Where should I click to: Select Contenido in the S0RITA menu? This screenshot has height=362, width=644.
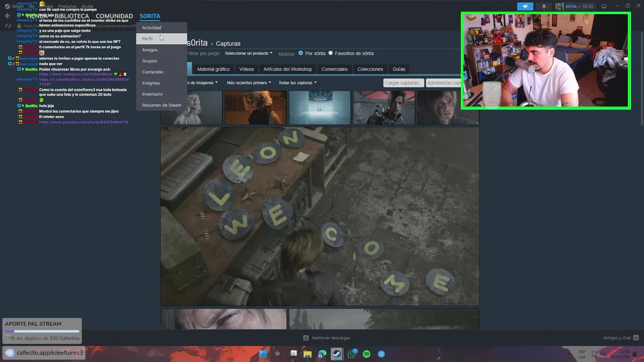click(x=162, y=72)
